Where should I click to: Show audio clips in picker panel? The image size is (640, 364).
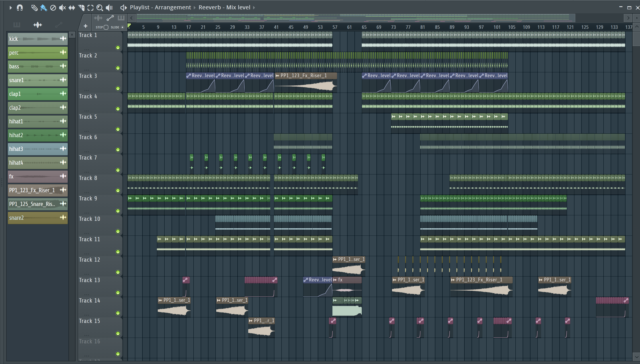(x=38, y=25)
